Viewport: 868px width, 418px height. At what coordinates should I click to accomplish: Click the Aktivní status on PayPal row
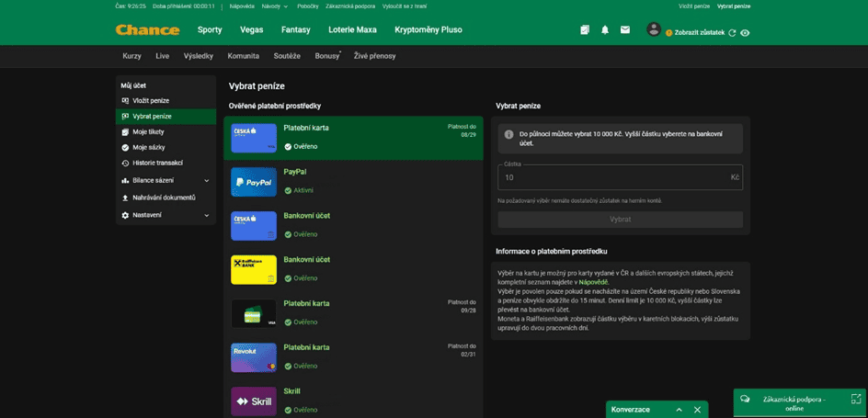coord(299,190)
